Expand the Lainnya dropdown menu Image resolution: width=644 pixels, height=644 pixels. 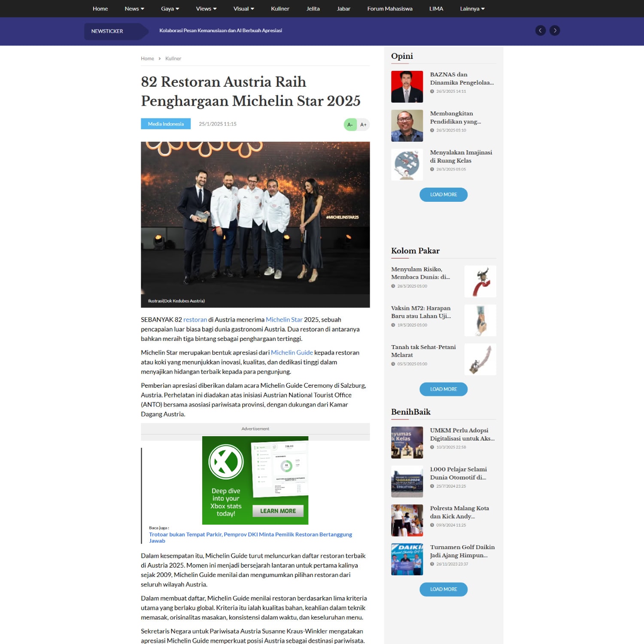472,9
